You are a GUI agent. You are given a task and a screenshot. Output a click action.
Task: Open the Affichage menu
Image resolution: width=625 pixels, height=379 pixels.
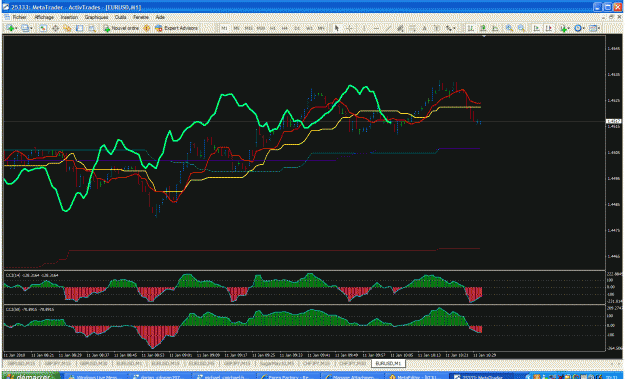pos(44,17)
